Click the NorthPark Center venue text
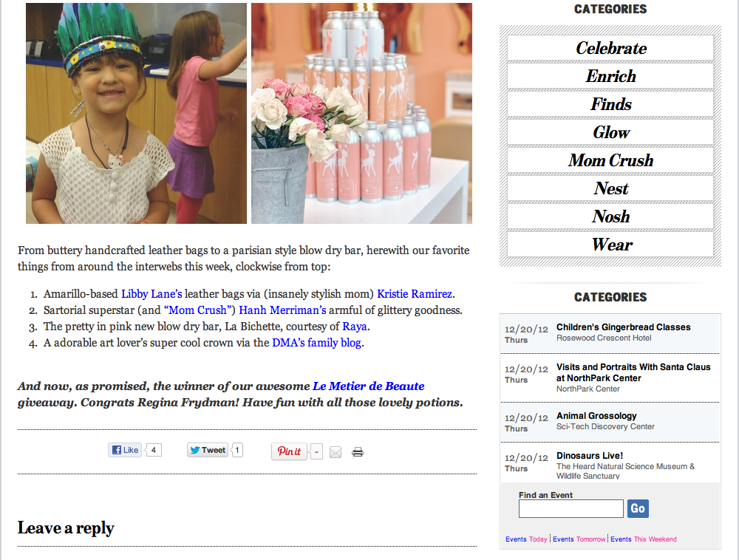Screen dimensions: 739x560 pos(588,389)
